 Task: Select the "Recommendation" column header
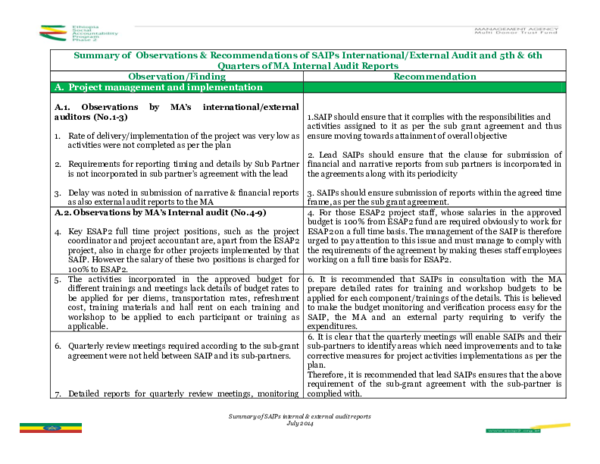(434, 77)
